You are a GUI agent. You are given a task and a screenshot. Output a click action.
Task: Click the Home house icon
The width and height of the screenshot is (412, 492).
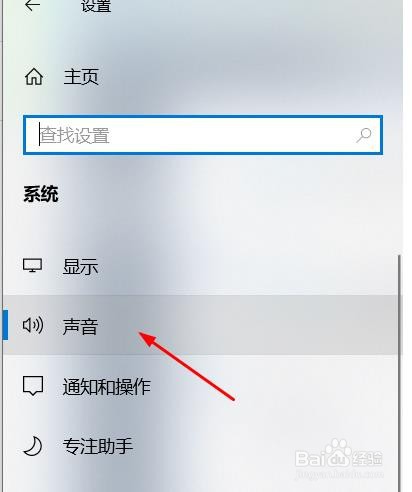pyautogui.click(x=34, y=77)
